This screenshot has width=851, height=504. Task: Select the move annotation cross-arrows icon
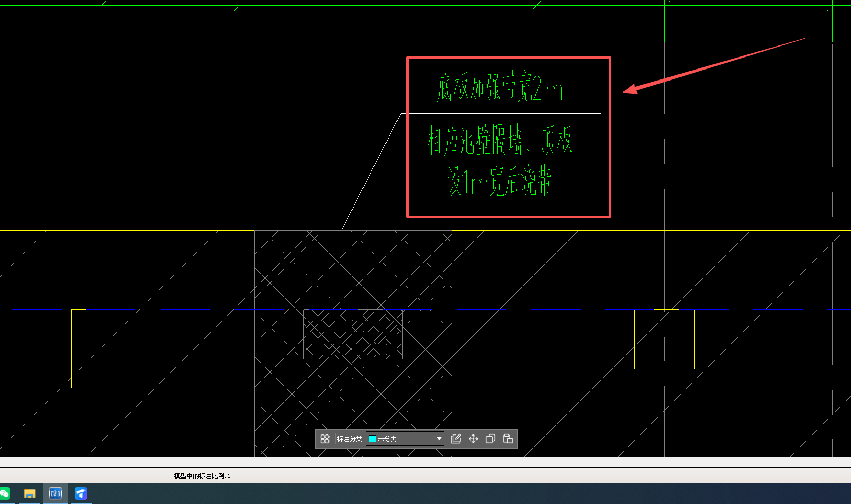tap(473, 439)
